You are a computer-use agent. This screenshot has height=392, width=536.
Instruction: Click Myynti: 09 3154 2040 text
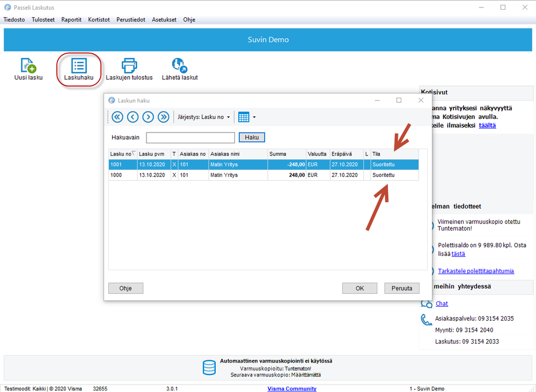point(464,330)
